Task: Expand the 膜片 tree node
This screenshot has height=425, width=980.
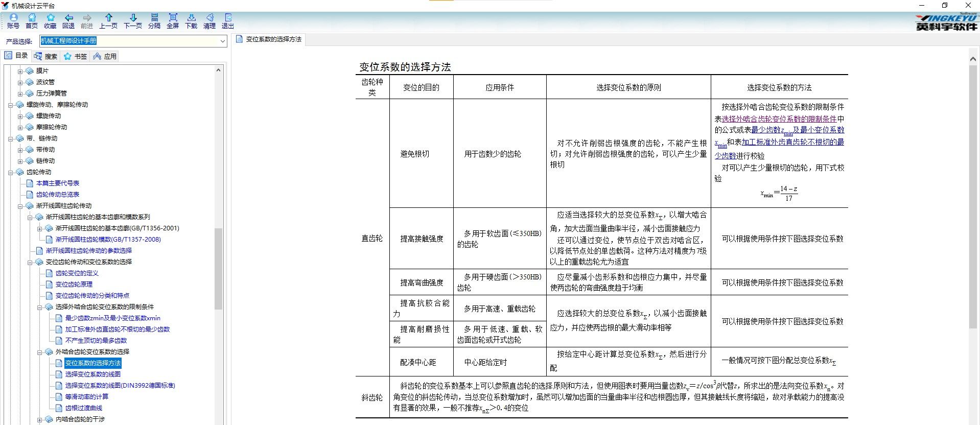Action: coord(20,71)
